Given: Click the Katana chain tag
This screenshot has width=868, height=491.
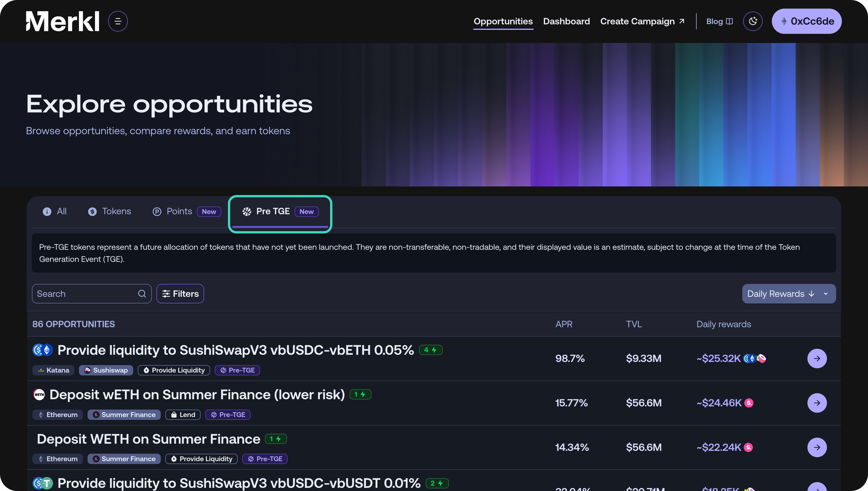Looking at the screenshot, I should [53, 370].
